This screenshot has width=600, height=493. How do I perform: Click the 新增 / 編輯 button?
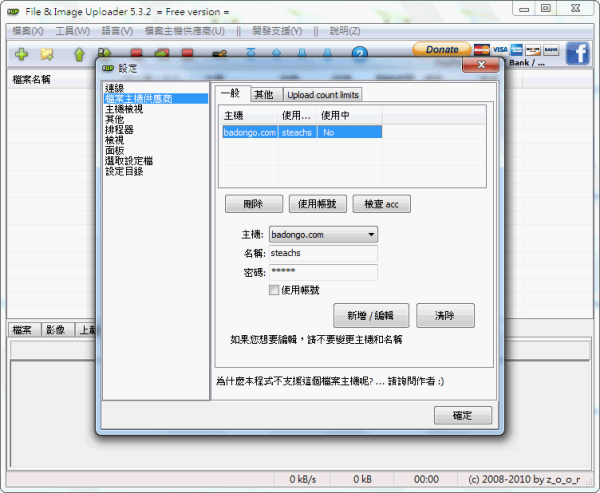[371, 315]
